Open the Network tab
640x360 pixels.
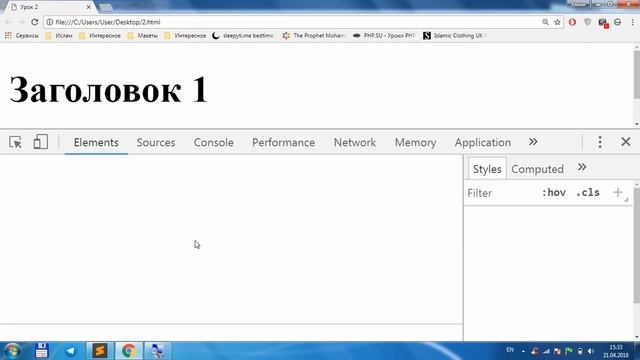click(355, 142)
